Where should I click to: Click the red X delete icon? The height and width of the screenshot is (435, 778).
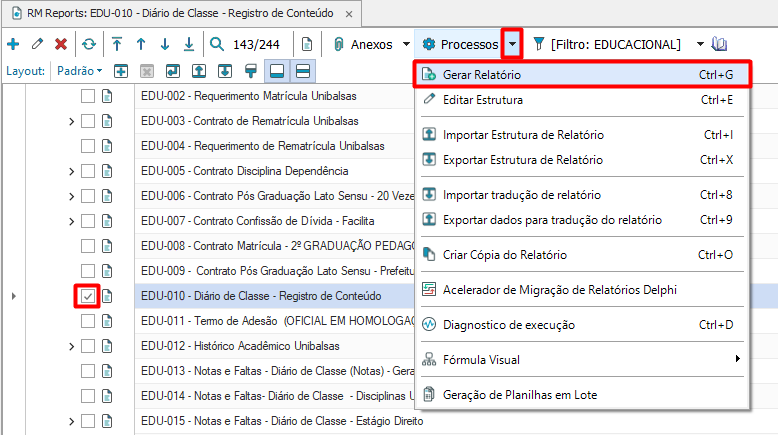(61, 44)
